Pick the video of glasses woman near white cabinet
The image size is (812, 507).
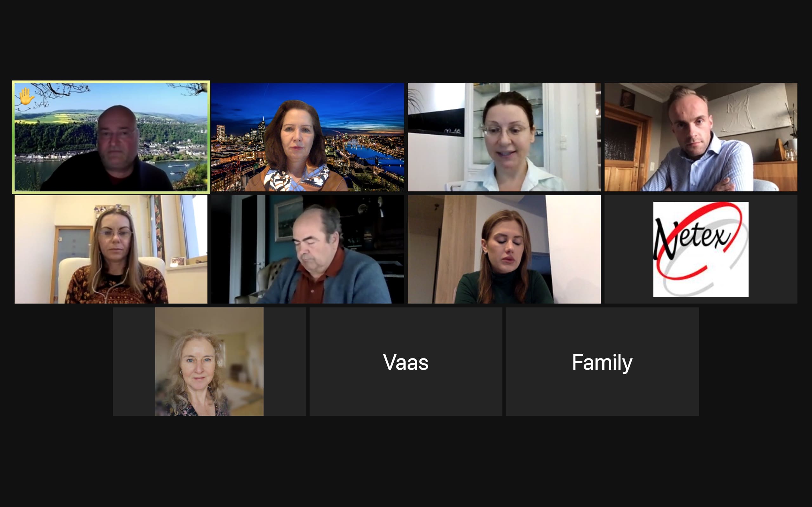(504, 137)
